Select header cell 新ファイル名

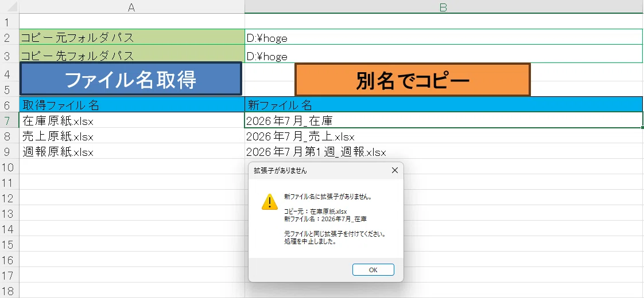point(444,105)
